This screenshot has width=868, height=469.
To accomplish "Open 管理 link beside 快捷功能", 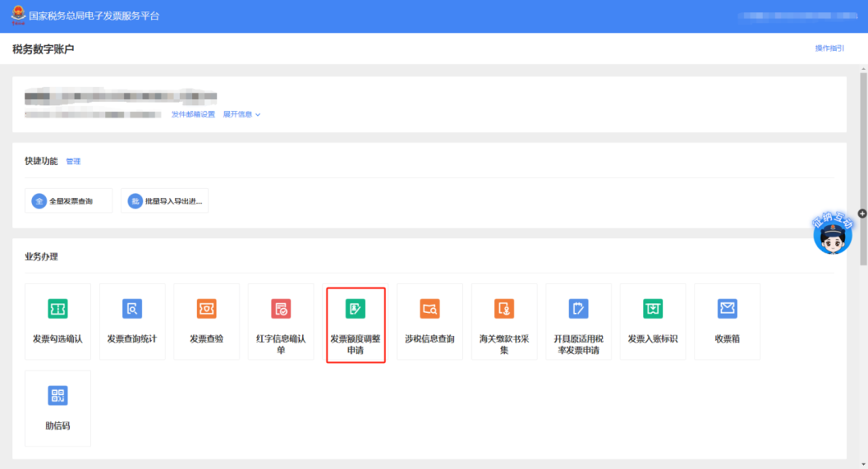I will pyautogui.click(x=73, y=162).
